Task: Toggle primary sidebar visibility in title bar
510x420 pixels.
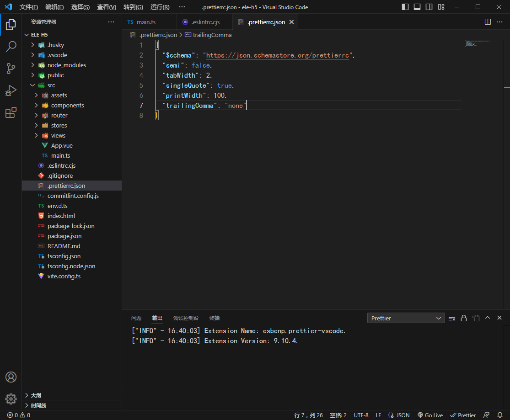Action: [x=405, y=7]
